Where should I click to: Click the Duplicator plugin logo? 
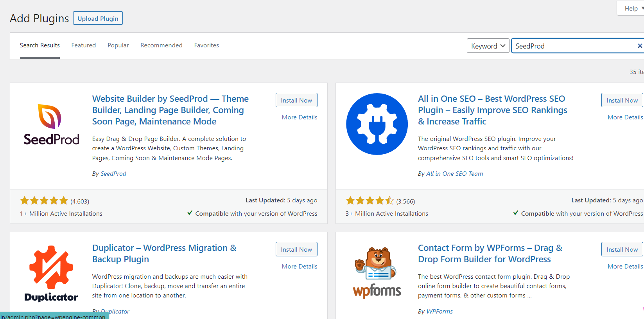51,274
